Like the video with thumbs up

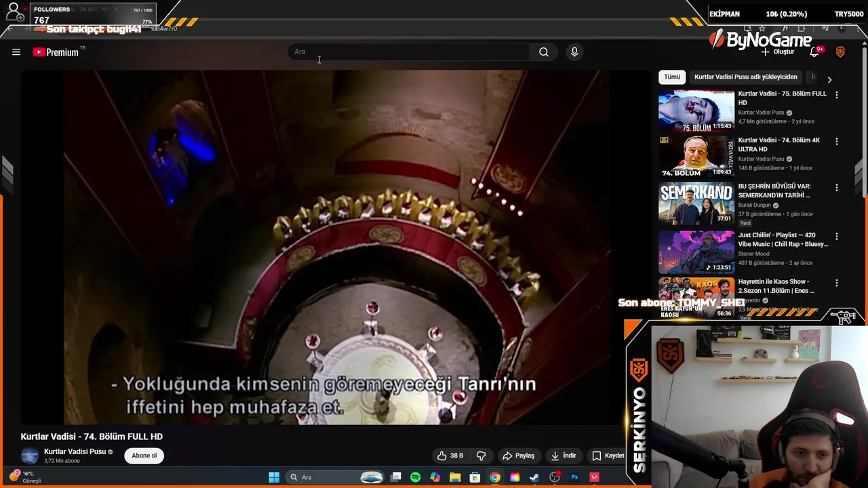click(x=450, y=455)
